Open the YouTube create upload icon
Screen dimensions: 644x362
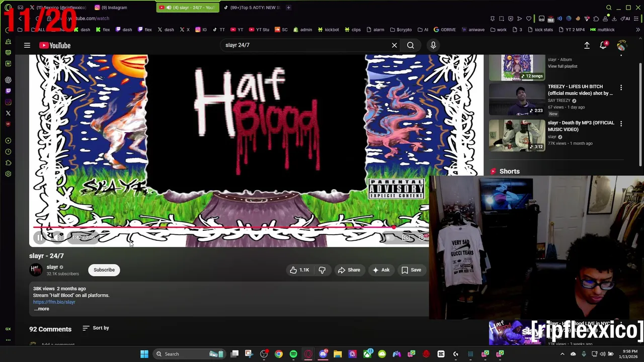click(x=587, y=45)
